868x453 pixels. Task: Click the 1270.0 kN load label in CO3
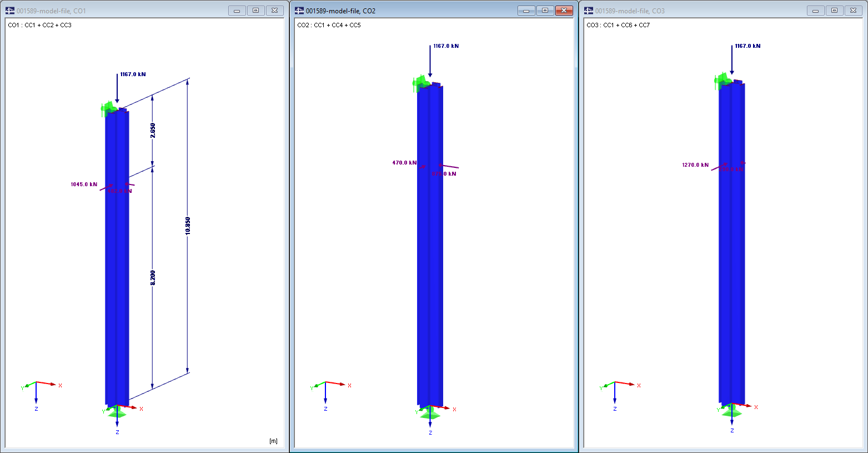[696, 164]
